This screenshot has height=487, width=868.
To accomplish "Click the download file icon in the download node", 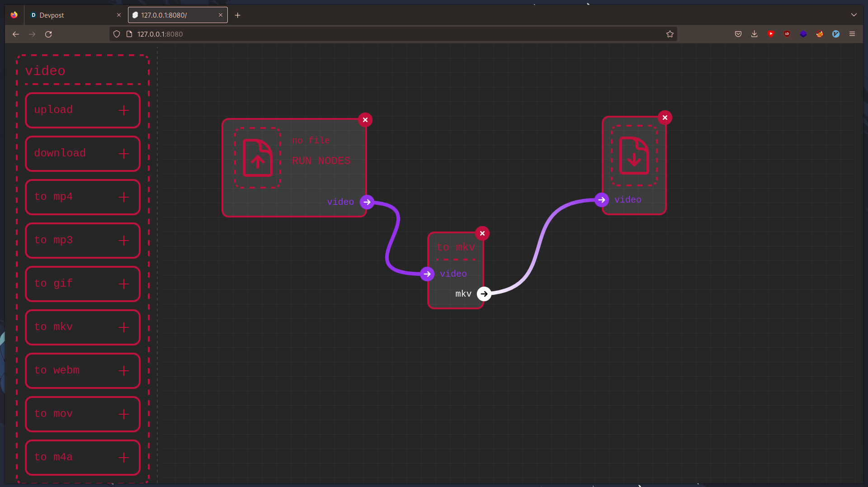I will [x=634, y=156].
